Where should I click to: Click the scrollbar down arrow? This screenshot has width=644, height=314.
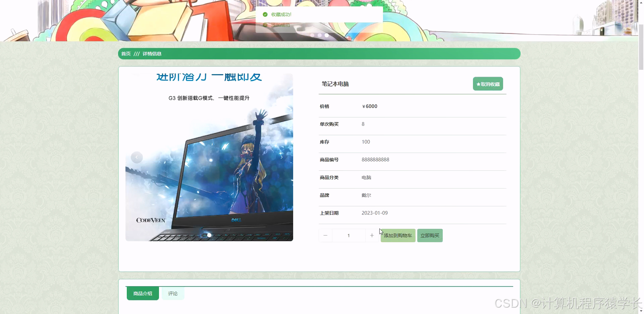(x=641, y=310)
